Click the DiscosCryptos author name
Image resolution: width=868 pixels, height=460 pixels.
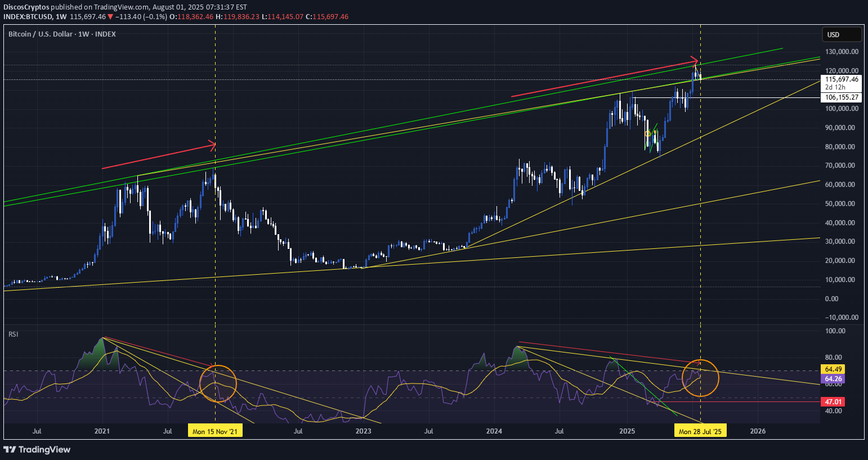(x=26, y=7)
